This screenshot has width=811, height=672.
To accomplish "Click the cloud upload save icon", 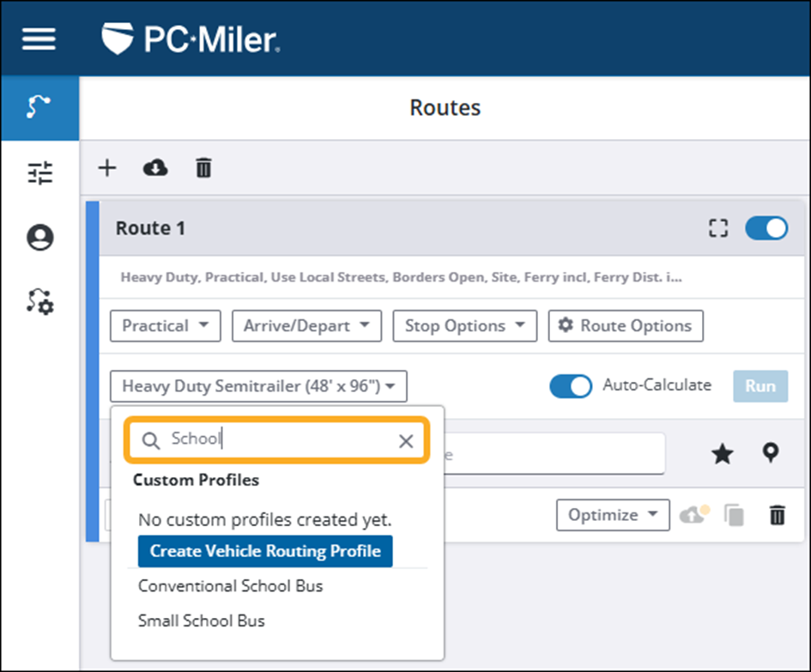I will pyautogui.click(x=694, y=515).
